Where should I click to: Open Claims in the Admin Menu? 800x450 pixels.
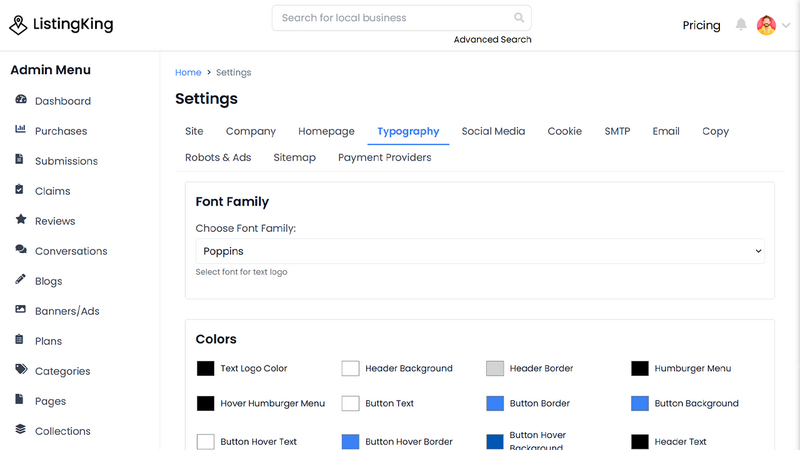tap(53, 191)
